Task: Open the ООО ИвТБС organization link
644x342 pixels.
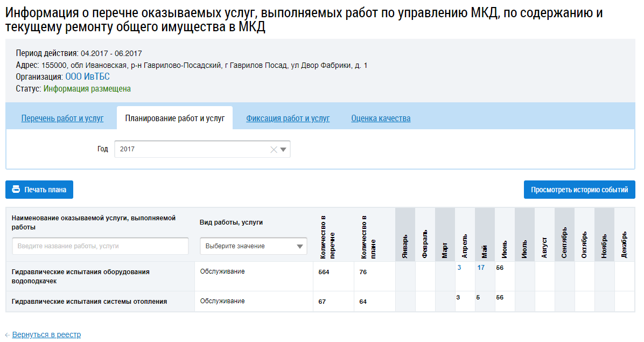Action: click(87, 77)
